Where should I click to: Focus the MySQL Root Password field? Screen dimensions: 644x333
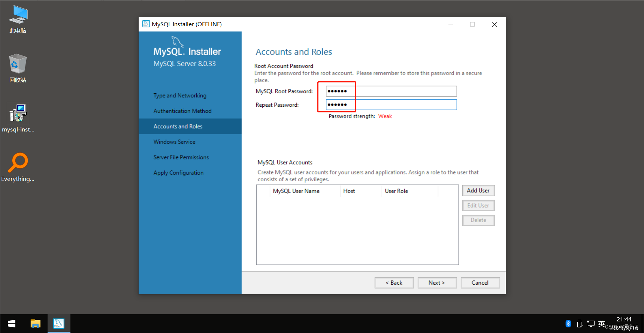tap(391, 91)
